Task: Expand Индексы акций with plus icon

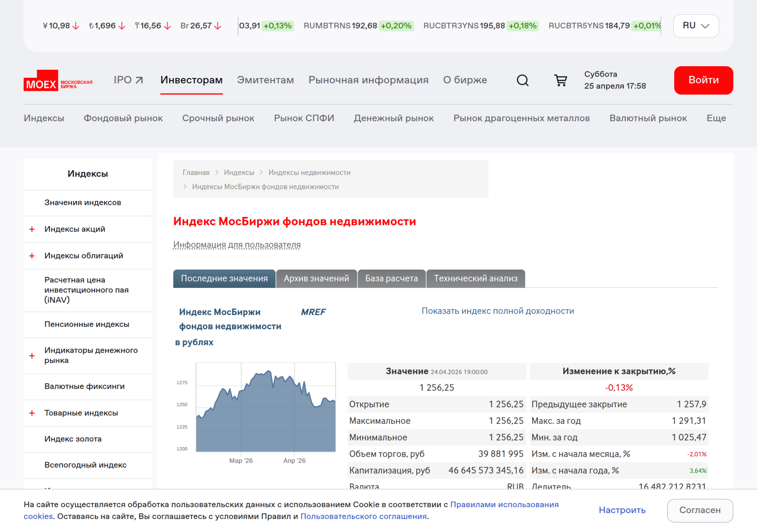Action: click(32, 229)
